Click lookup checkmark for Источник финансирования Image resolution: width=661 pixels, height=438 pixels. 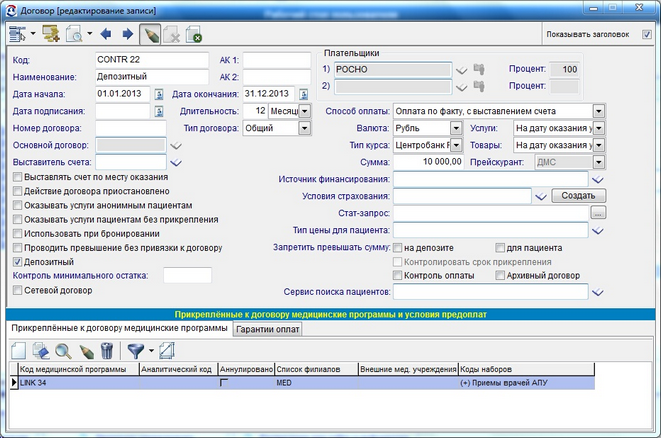coord(598,180)
